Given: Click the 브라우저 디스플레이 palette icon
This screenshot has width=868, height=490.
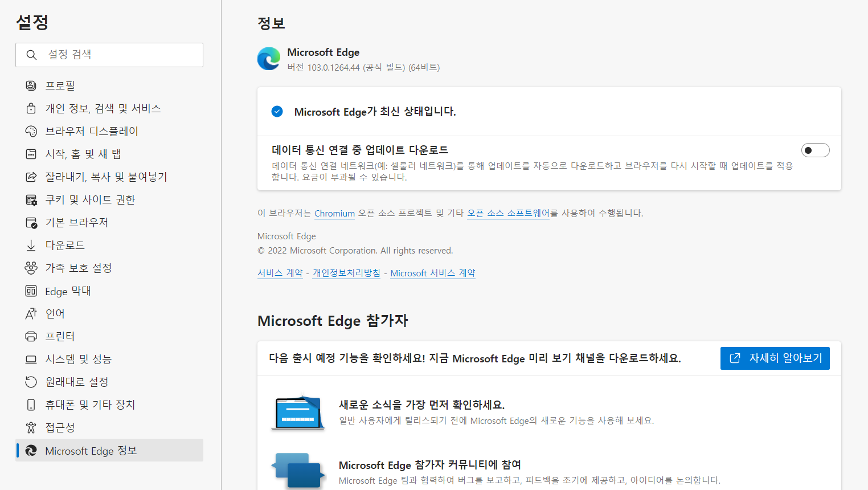Looking at the screenshot, I should click(x=31, y=131).
